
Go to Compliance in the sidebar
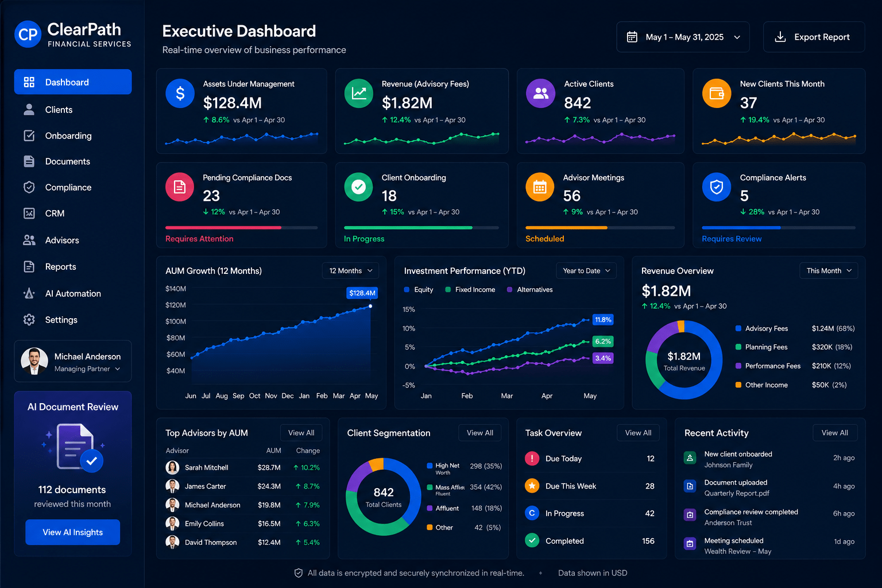[x=73, y=187]
